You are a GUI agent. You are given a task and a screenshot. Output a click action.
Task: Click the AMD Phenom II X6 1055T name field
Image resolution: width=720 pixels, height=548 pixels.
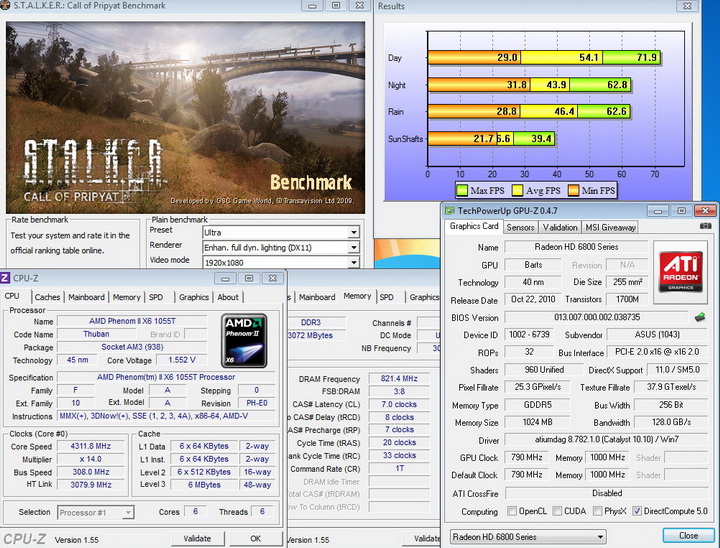coord(132,321)
